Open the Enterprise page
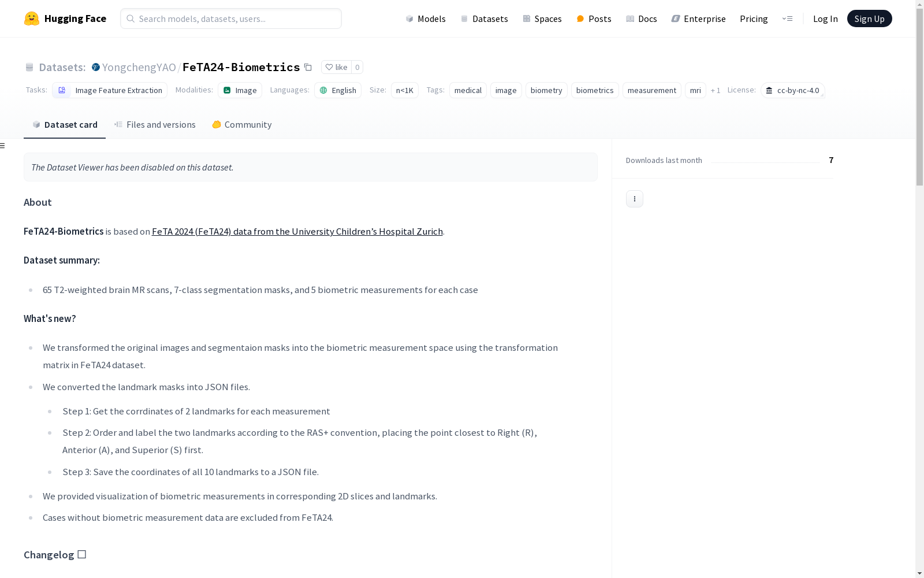The height and width of the screenshot is (578, 924). (698, 18)
